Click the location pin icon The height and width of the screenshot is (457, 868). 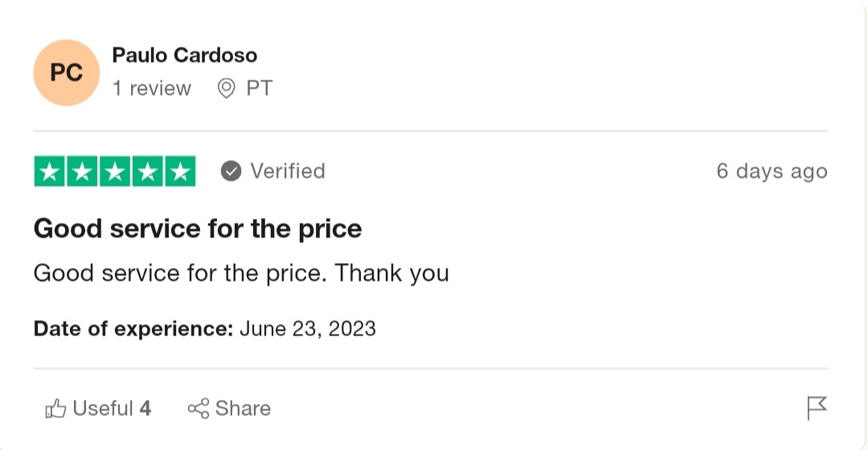click(x=227, y=89)
